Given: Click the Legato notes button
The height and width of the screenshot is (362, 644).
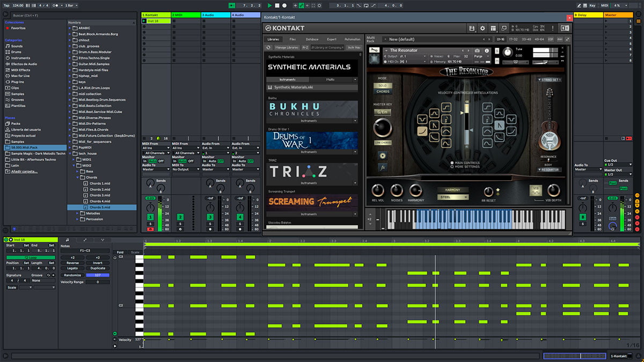Looking at the screenshot, I should point(72,269).
